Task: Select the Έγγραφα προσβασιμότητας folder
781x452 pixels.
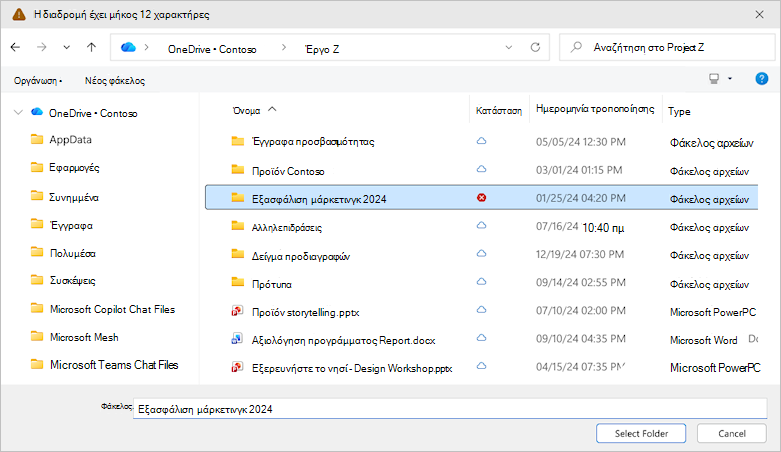Action: point(313,142)
